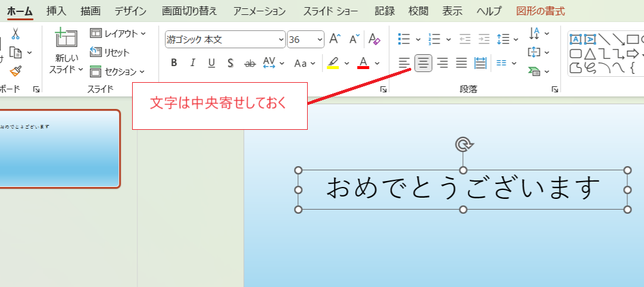Viewport: 644px width, 287px height.
Task: Select the straight line shape
Action: coord(604,39)
